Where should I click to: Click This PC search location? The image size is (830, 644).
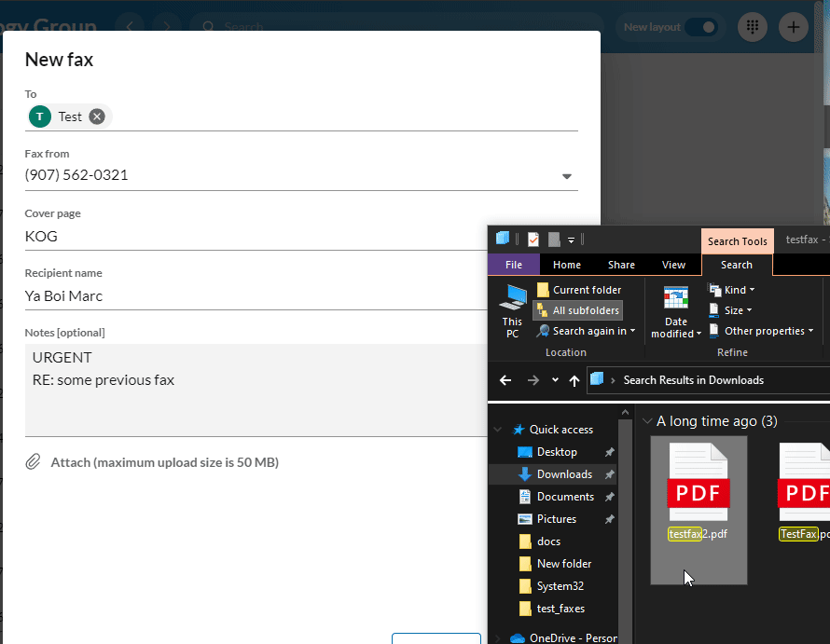(512, 311)
